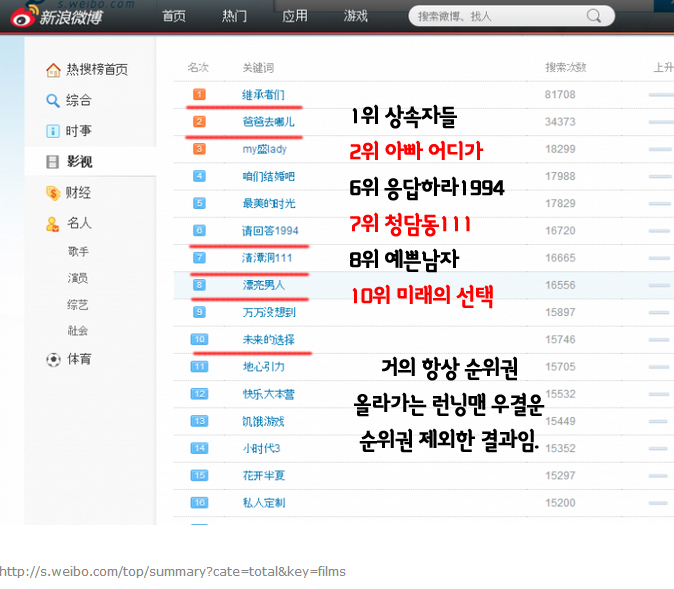
Task: Open the 应用 navigation menu
Action: [x=295, y=17]
